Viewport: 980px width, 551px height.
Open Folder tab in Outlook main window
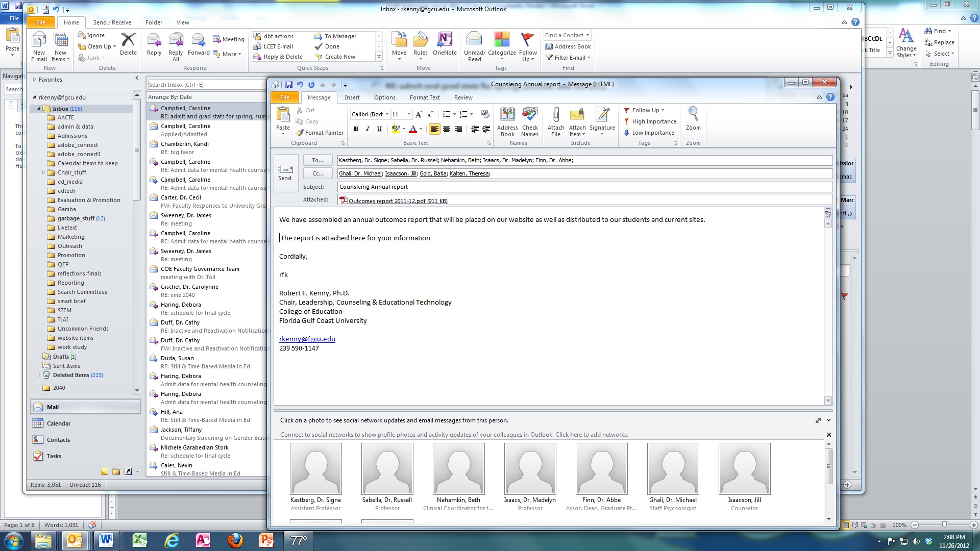[x=154, y=22]
